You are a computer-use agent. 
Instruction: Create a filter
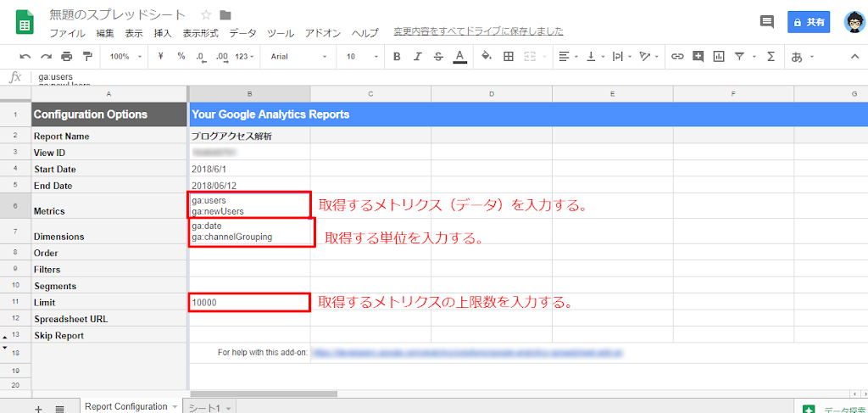(x=739, y=57)
